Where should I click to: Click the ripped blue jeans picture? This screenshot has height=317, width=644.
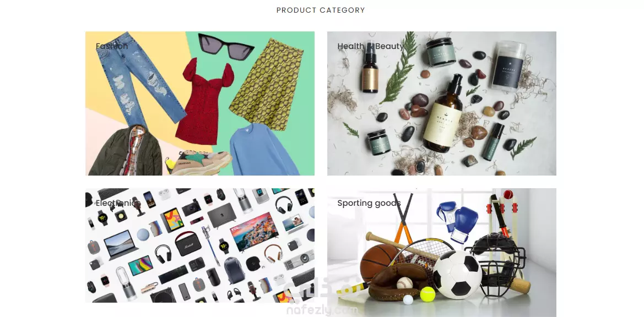(x=138, y=78)
